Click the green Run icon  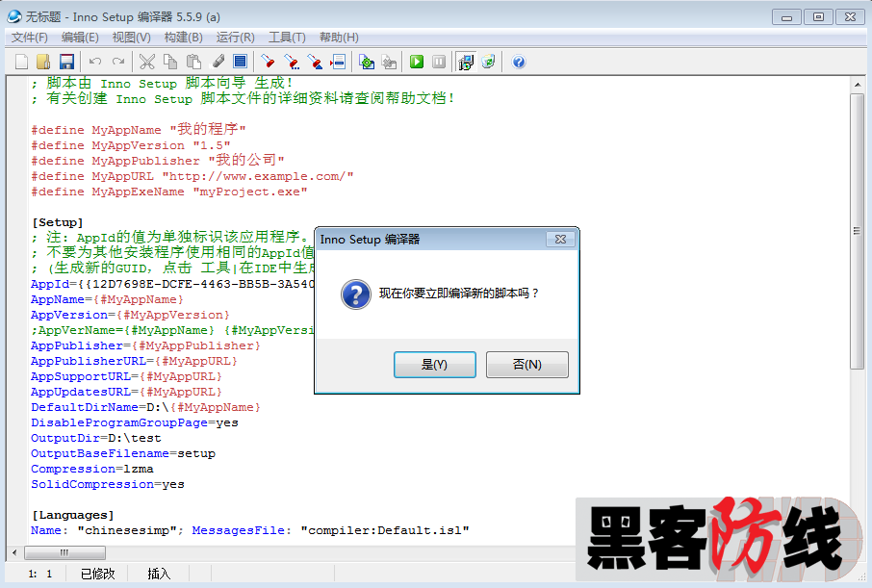pyautogui.click(x=417, y=62)
